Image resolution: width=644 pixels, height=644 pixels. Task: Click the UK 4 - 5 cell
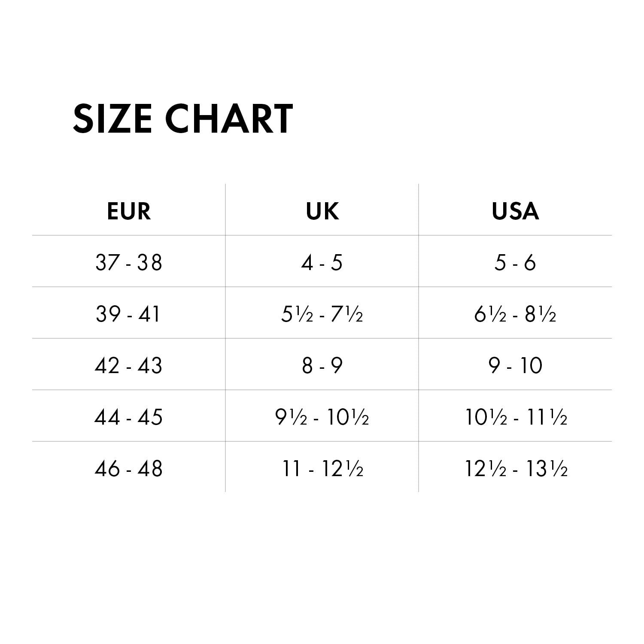[x=322, y=262]
